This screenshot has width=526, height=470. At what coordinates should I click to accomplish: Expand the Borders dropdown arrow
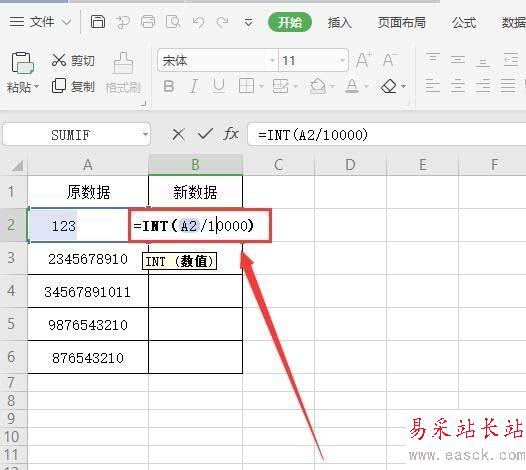point(261,87)
